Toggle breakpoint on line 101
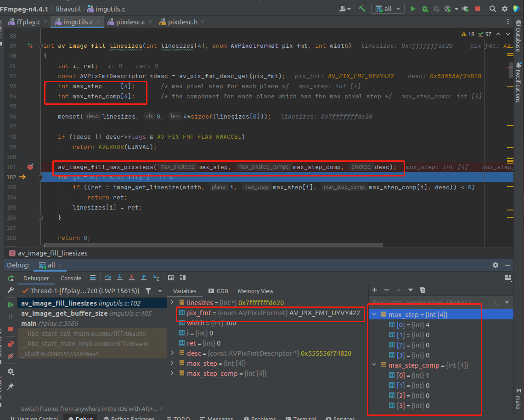Image resolution: width=524 pixels, height=420 pixels. coord(31,167)
